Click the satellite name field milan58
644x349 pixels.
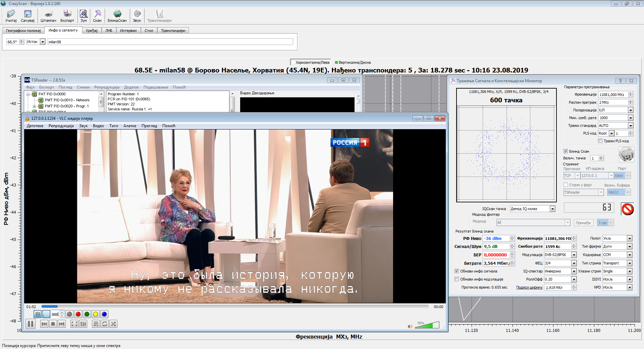pyautogui.click(x=170, y=42)
